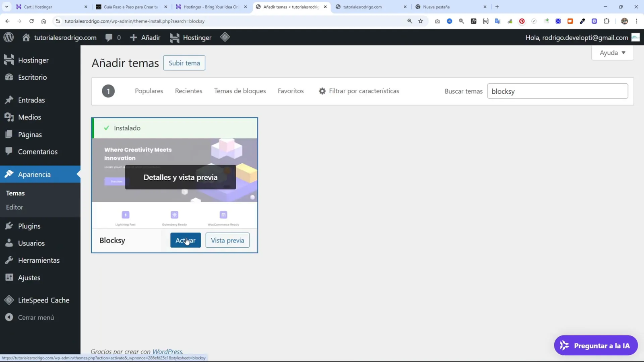This screenshot has width=644, height=362.
Task: Open the WordPress logo menu
Action: coord(8,37)
